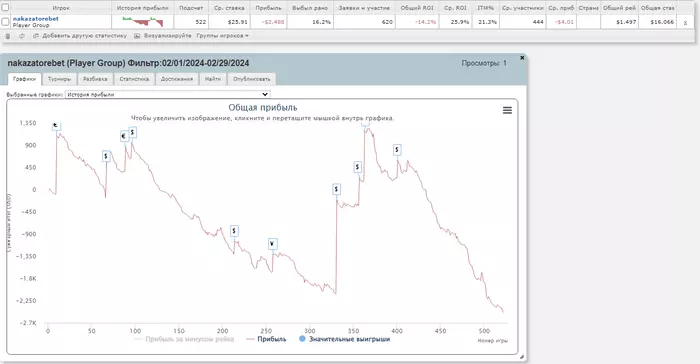The image size is (700, 364).
Task: Open the 'Найти' tab
Action: pyautogui.click(x=213, y=79)
